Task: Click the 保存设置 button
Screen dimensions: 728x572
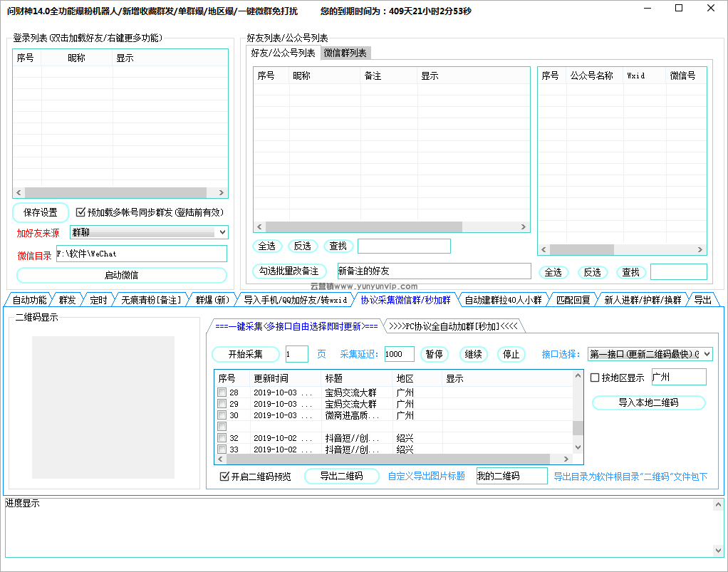Action: (41, 212)
